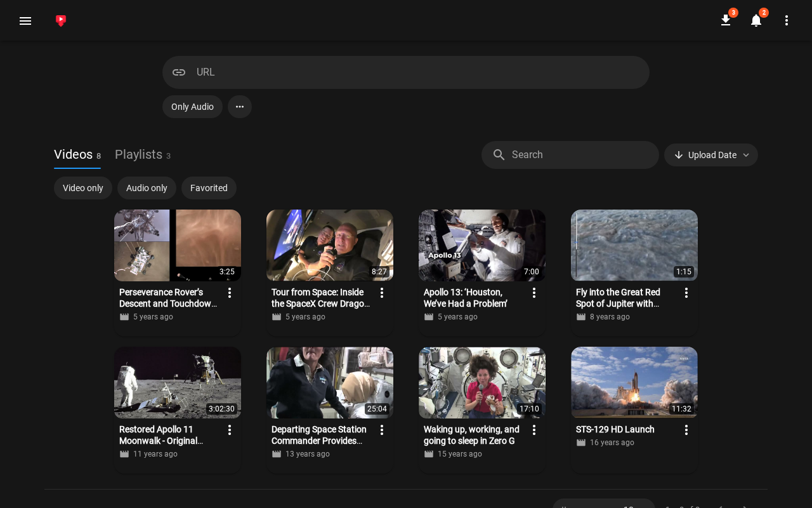The image size is (812, 508).
Task: Toggle the Favorited filter chip
Action: 209,188
